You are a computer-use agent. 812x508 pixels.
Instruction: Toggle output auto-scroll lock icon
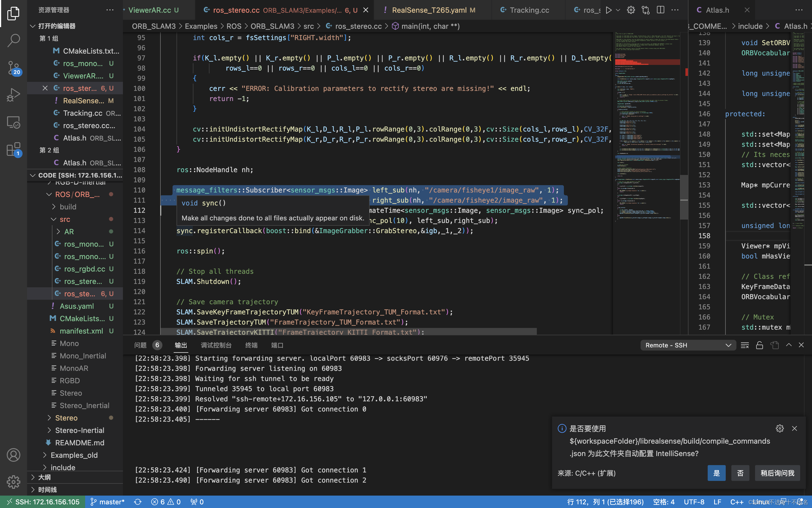tap(759, 345)
